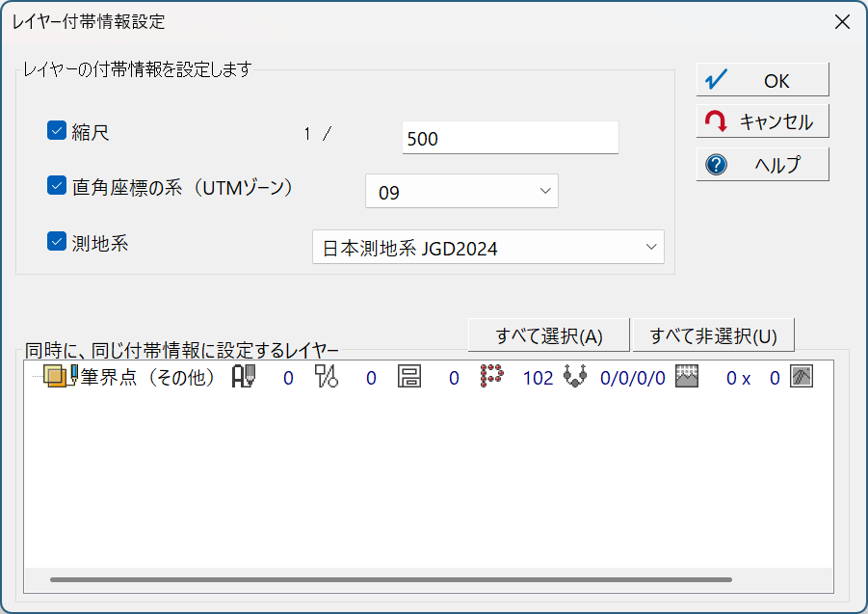Click the text annotation count icon in layer row

244,378
